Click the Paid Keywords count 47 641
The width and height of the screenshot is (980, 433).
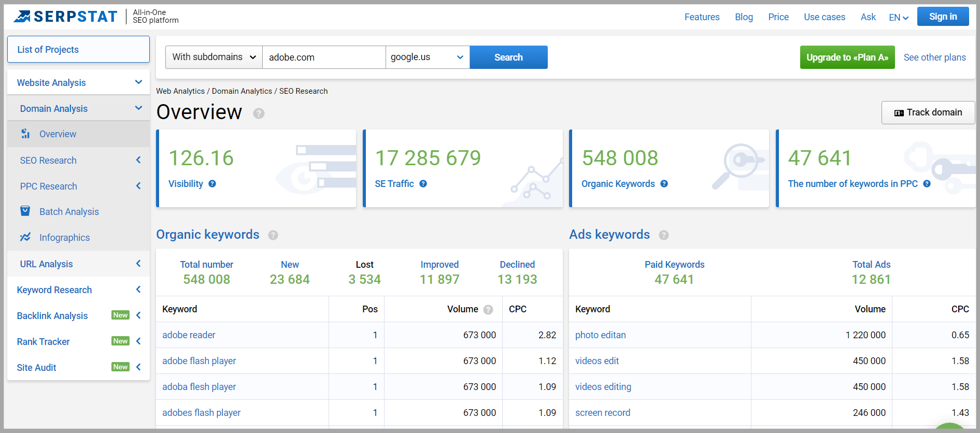pos(674,280)
